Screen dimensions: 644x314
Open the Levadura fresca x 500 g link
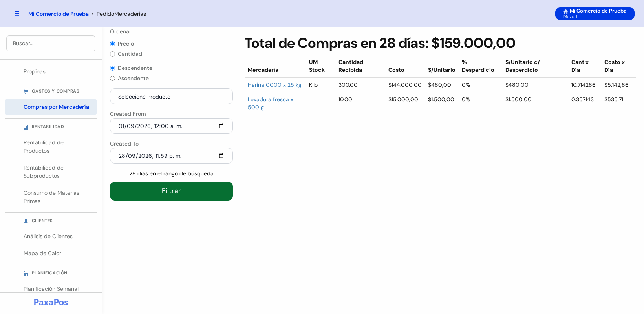271,103
